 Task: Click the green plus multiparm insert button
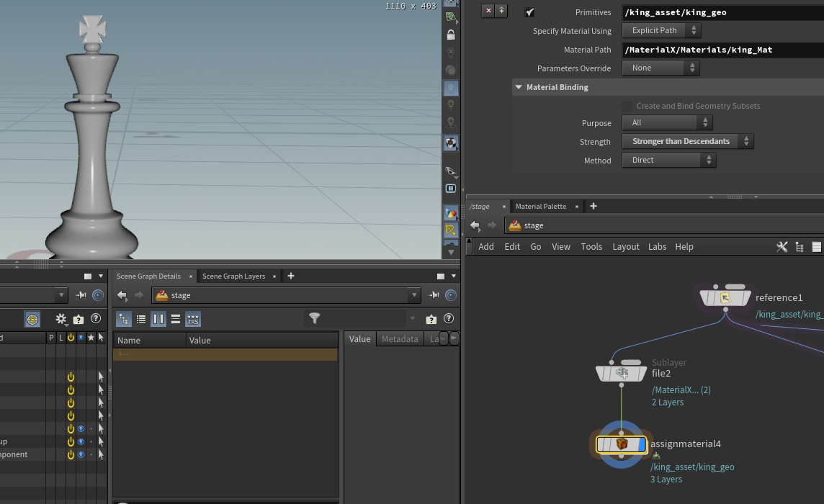coord(501,11)
